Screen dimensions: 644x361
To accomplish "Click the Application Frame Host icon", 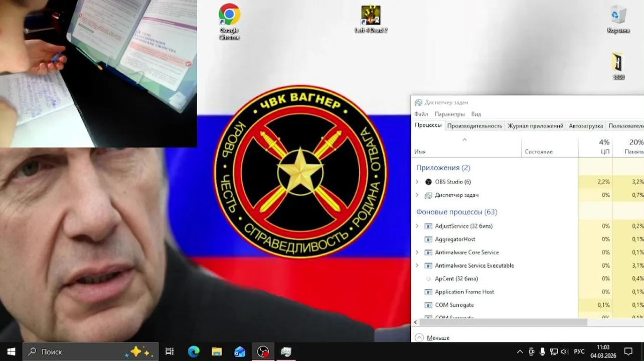I will coord(428,292).
